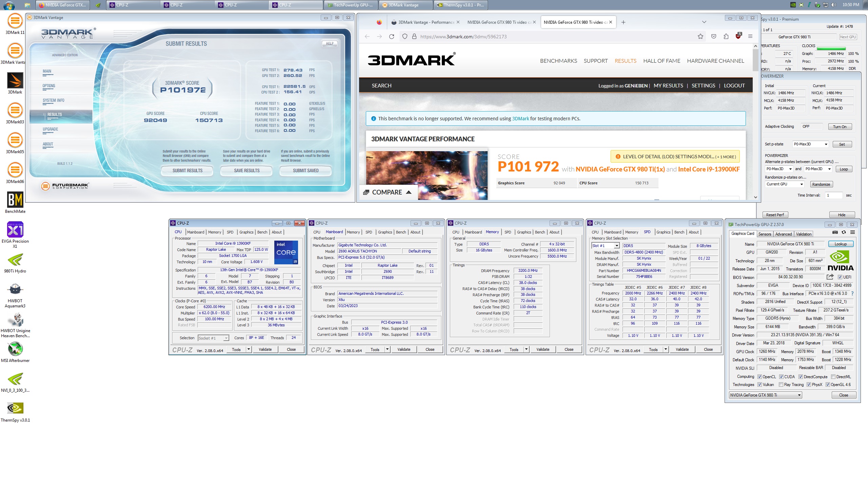Launch BenchMate from the desktop
The width and height of the screenshot is (868, 488).
click(x=15, y=203)
